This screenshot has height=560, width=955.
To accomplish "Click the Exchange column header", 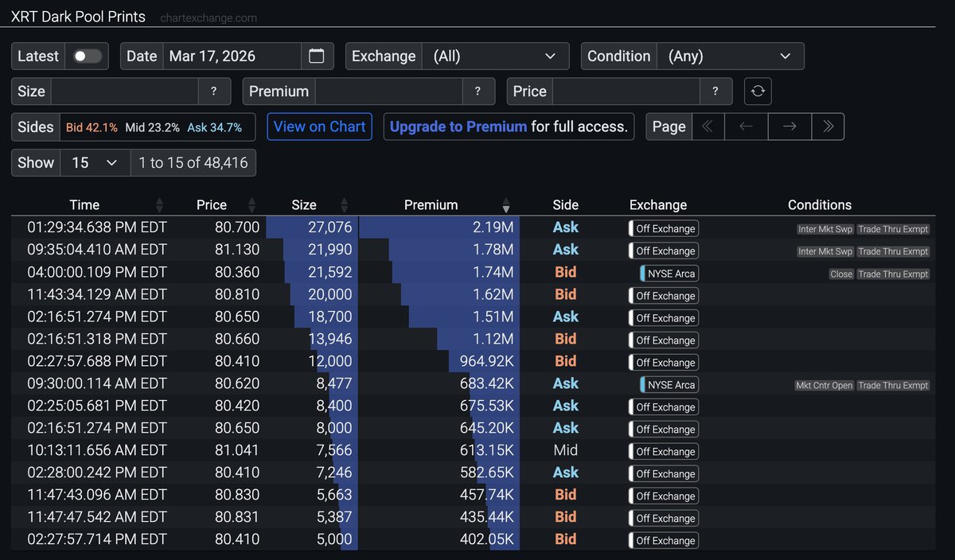I will click(x=658, y=205).
